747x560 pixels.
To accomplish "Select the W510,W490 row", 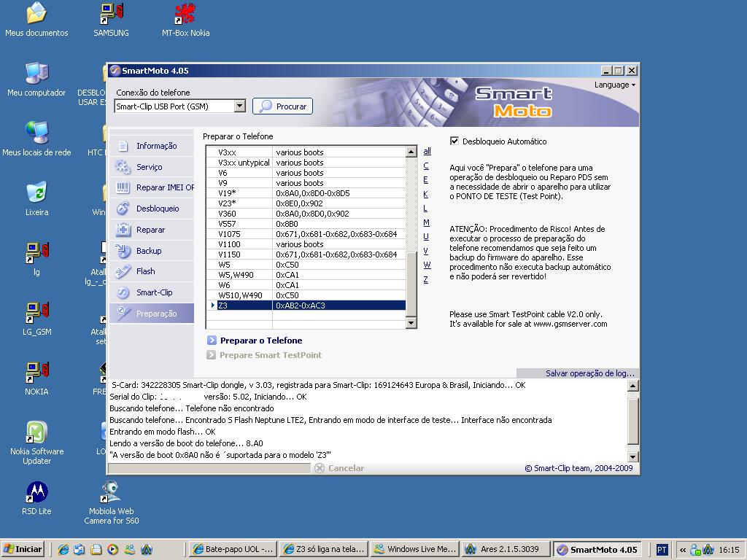I will click(x=306, y=295).
